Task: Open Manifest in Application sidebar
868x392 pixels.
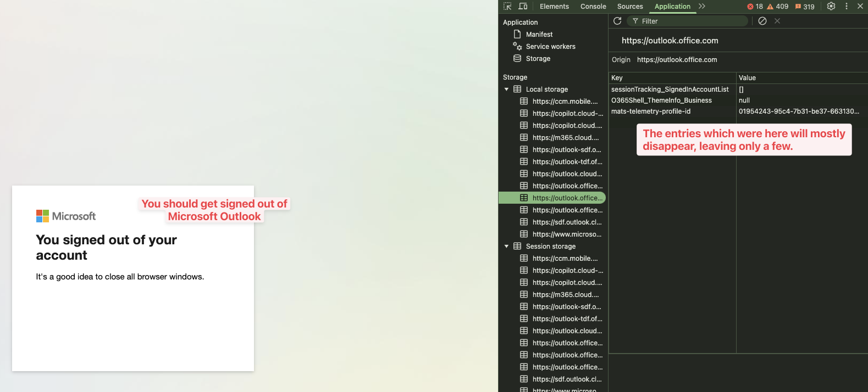Action: click(539, 35)
